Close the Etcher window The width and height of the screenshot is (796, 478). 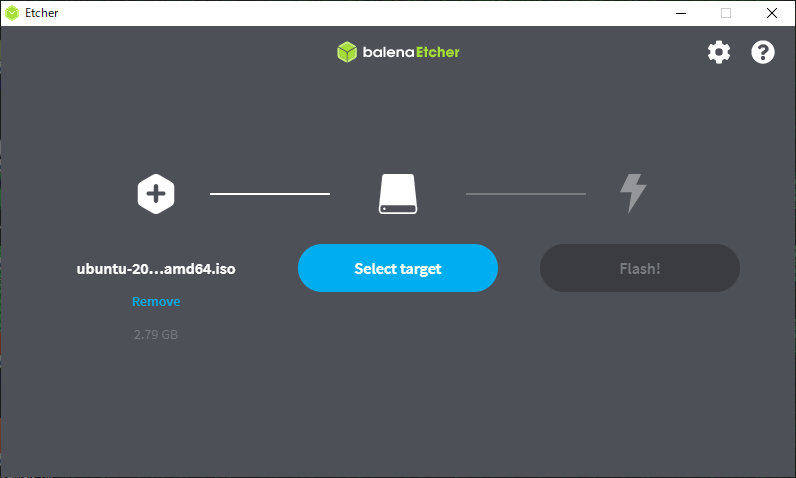772,13
